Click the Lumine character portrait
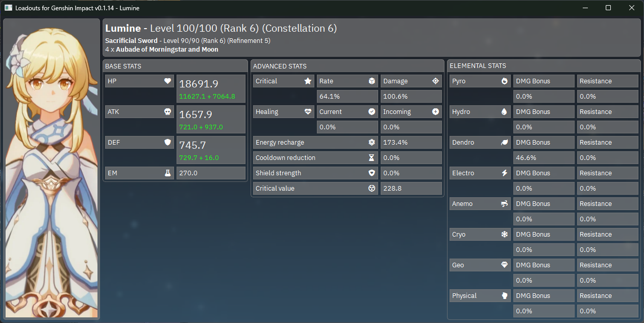Screen dimensions: 644x323 coord(51,169)
